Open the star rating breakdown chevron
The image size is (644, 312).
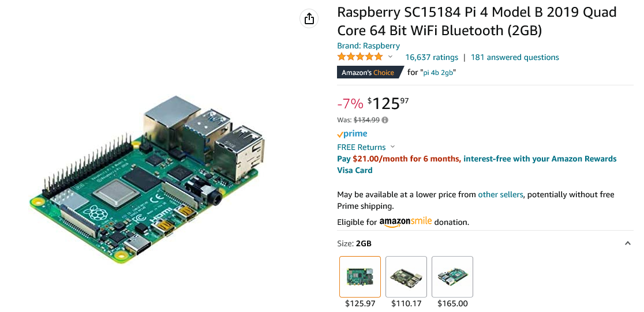pyautogui.click(x=390, y=57)
